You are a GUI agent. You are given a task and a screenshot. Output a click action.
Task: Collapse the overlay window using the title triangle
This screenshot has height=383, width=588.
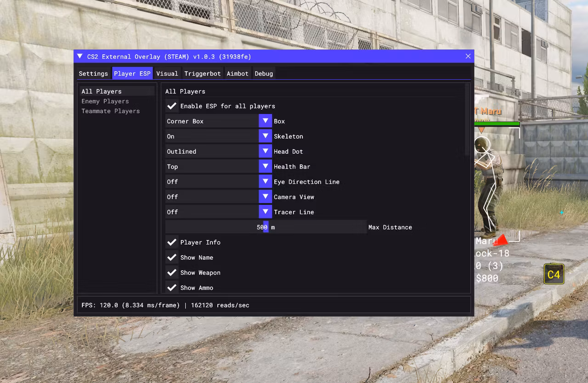click(x=80, y=56)
